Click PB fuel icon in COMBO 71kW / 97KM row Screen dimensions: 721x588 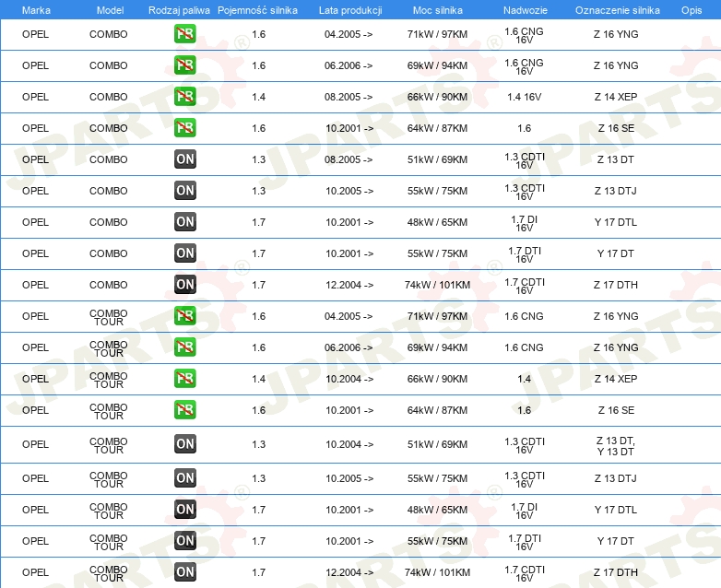(x=184, y=34)
